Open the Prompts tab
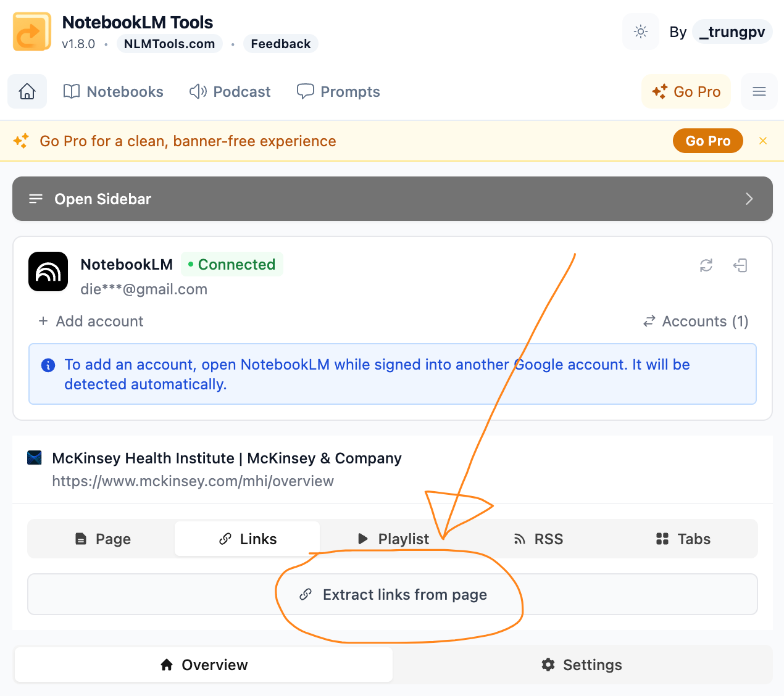 (x=338, y=91)
